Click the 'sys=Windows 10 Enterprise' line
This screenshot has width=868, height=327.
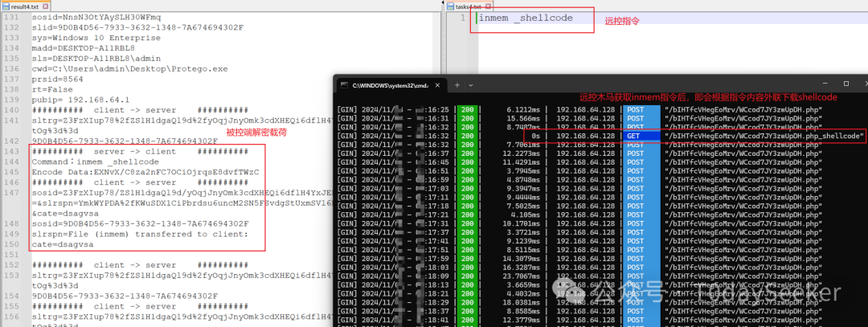tap(96, 38)
